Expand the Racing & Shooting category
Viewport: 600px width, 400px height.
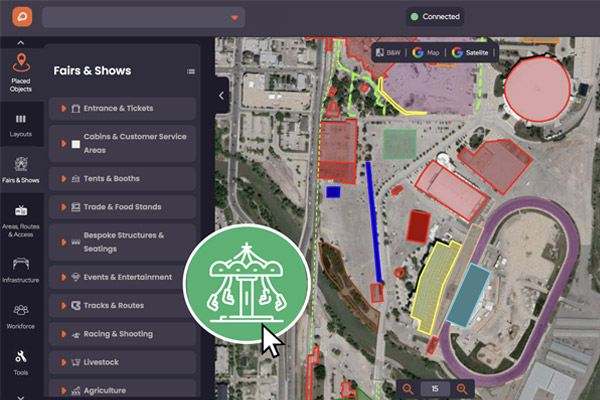tap(122, 334)
